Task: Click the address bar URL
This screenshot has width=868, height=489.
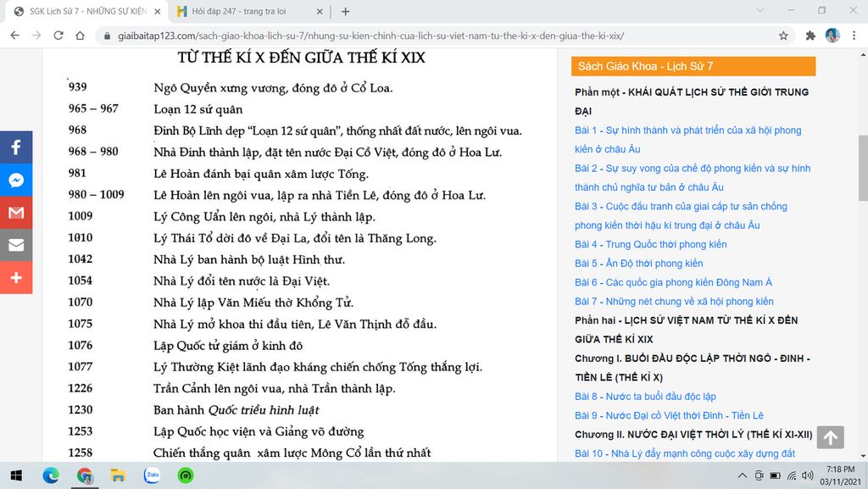Action: coord(370,36)
